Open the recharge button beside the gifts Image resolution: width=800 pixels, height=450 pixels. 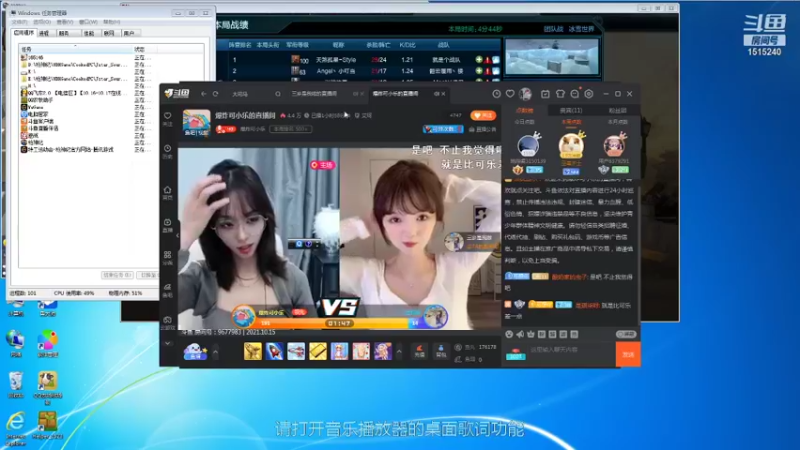419,351
